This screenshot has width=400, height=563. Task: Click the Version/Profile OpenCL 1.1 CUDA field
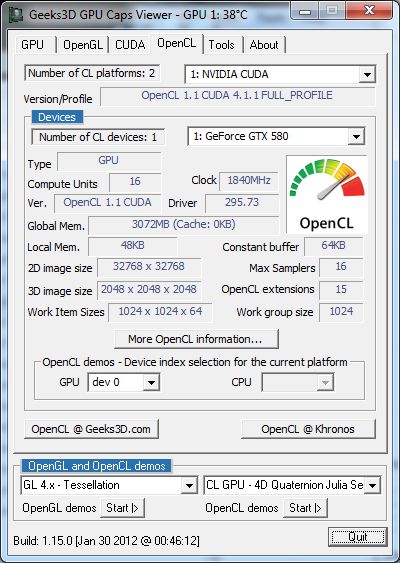click(238, 96)
